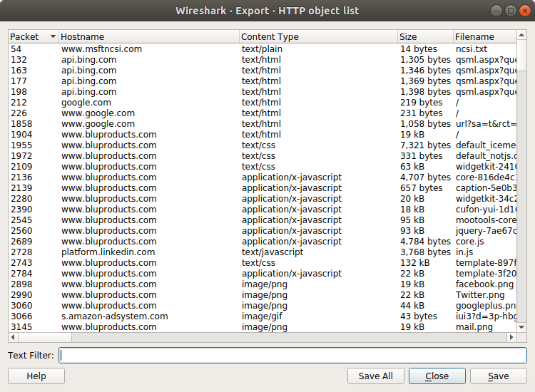Open Help for HTTP object export

(x=36, y=376)
